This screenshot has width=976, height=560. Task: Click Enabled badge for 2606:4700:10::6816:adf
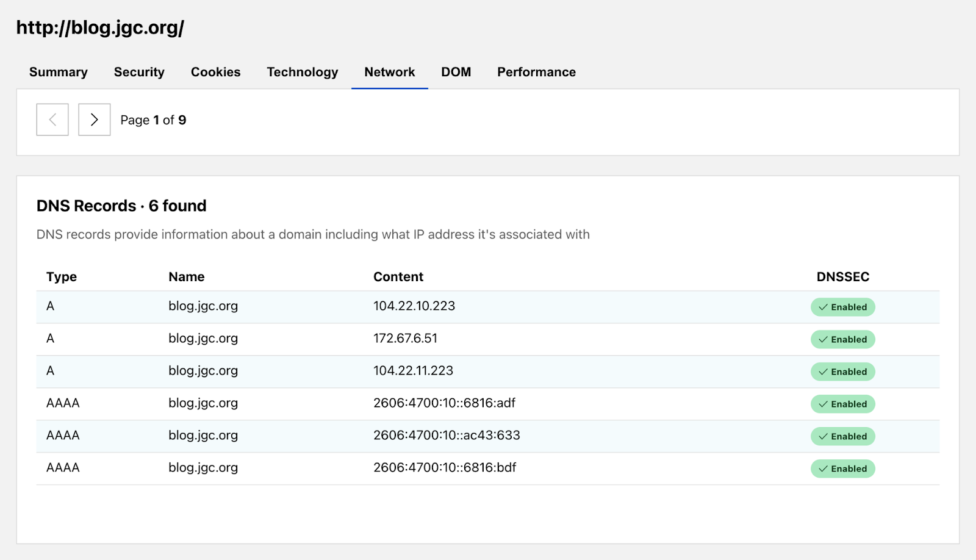[x=842, y=404]
